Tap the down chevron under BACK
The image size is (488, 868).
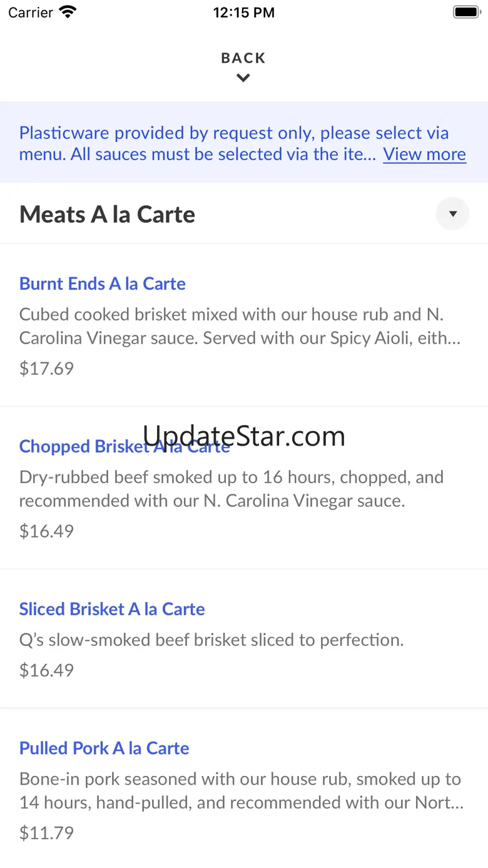click(243, 78)
